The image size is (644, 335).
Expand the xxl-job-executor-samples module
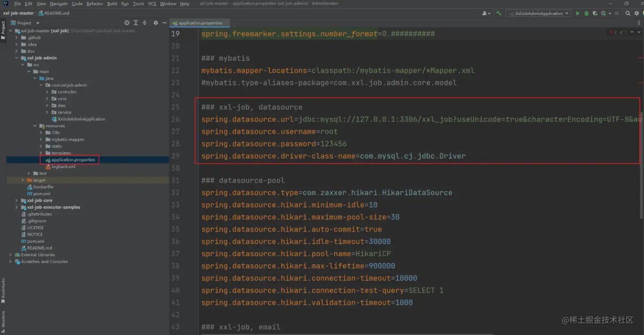coord(17,207)
